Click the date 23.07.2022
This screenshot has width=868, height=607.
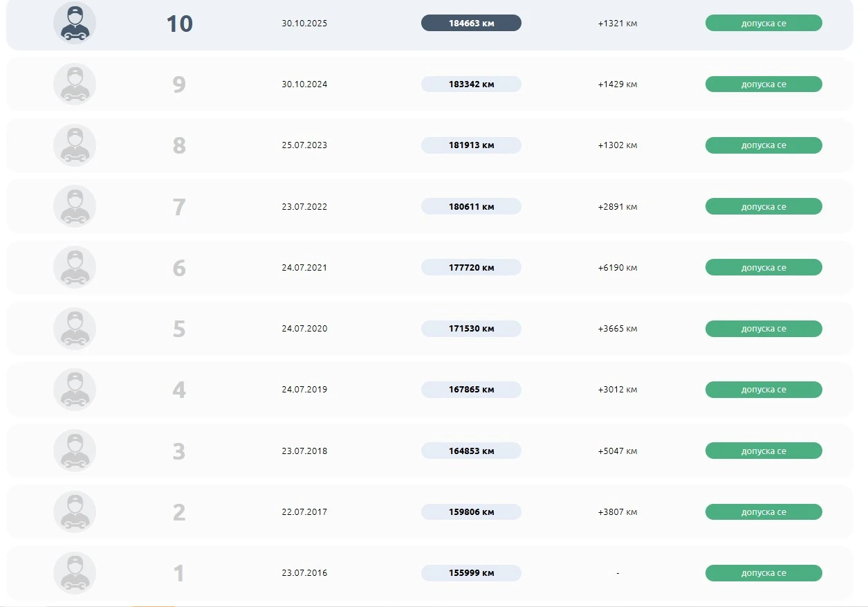point(304,206)
